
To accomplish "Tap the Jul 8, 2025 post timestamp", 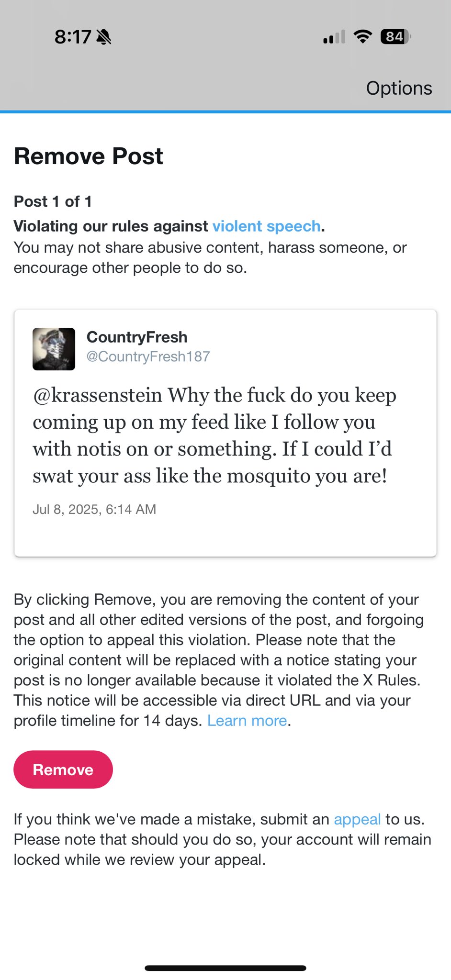I will point(94,509).
